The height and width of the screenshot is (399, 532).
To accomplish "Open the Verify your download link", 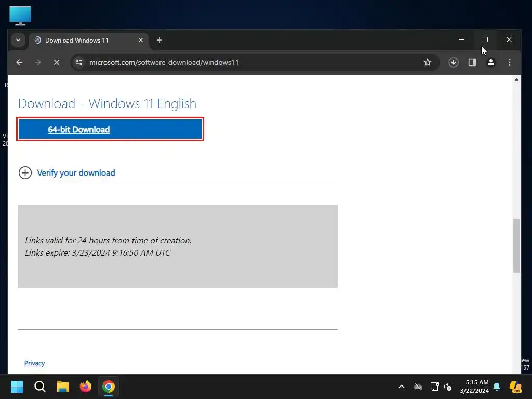I will (x=76, y=172).
